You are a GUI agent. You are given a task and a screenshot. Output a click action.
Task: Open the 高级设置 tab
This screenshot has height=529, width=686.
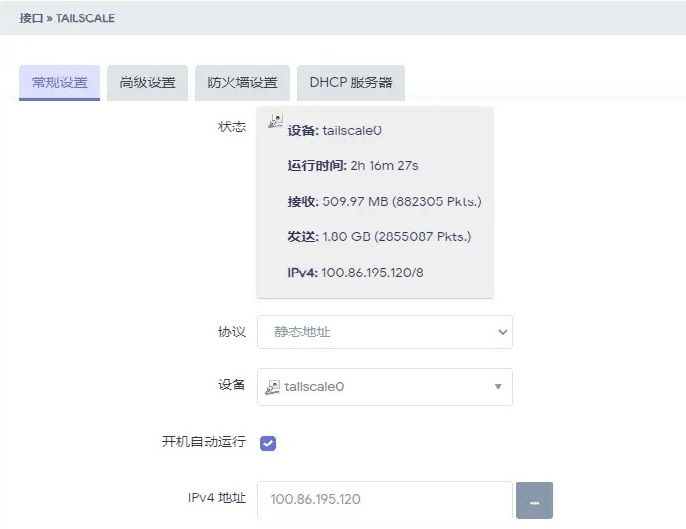(x=147, y=83)
